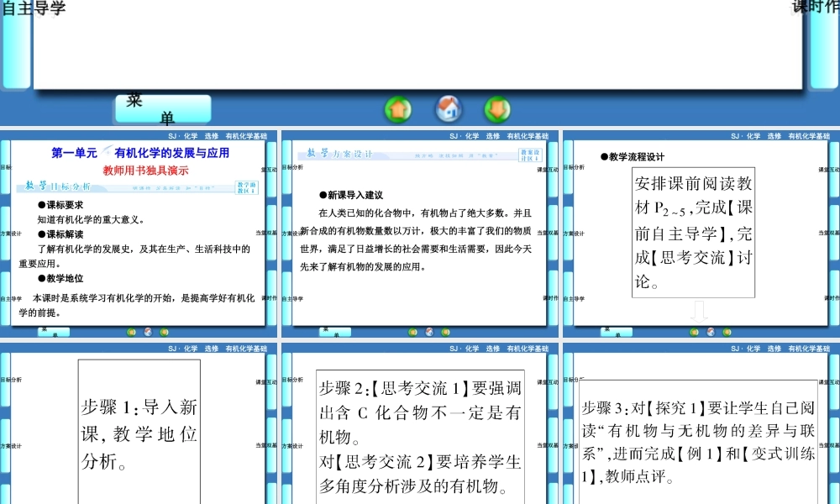
Task: Click the ●教学流程设计 heading
Action: pos(633,156)
